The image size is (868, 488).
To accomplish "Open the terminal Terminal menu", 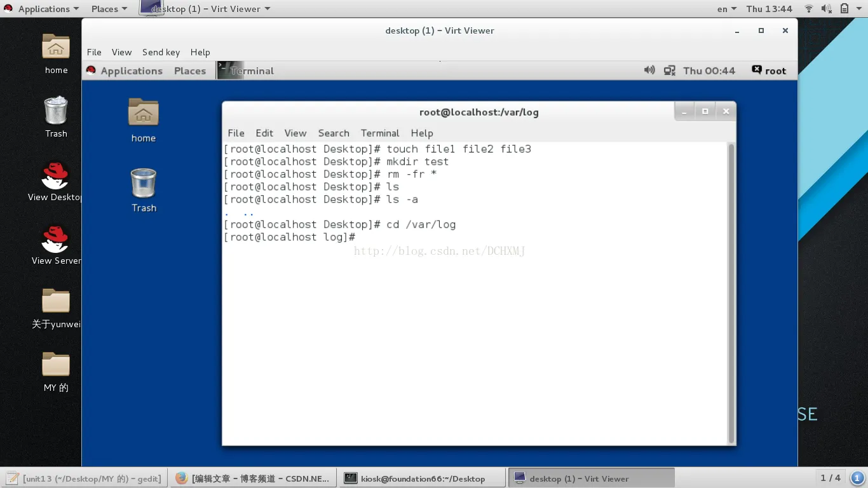I will click(380, 133).
